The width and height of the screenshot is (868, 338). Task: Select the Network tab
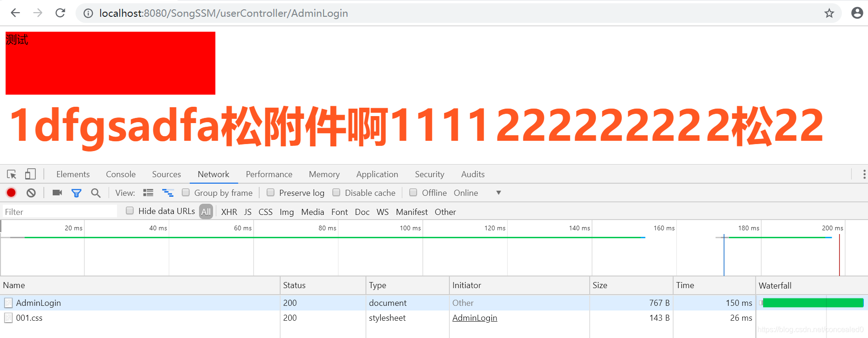(214, 174)
